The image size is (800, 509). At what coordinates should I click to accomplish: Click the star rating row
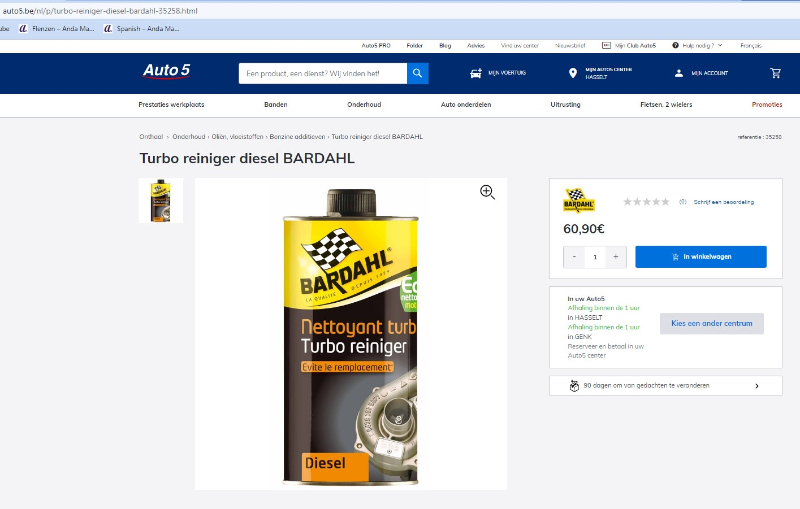pos(646,202)
